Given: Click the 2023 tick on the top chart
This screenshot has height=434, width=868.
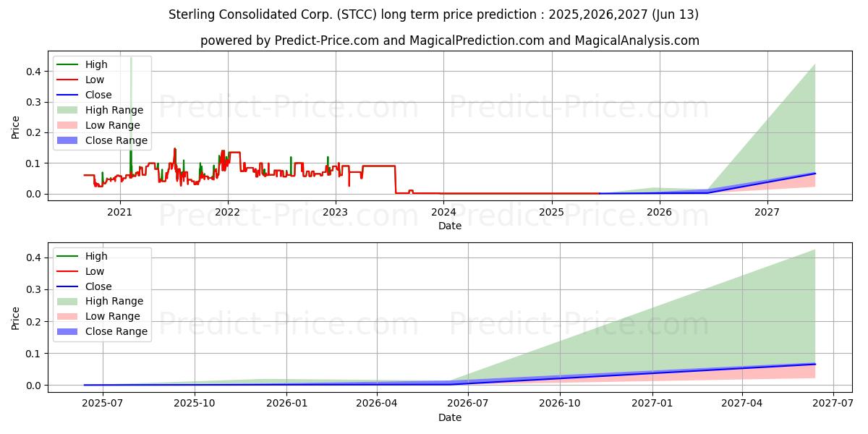Looking at the screenshot, I should pos(336,212).
